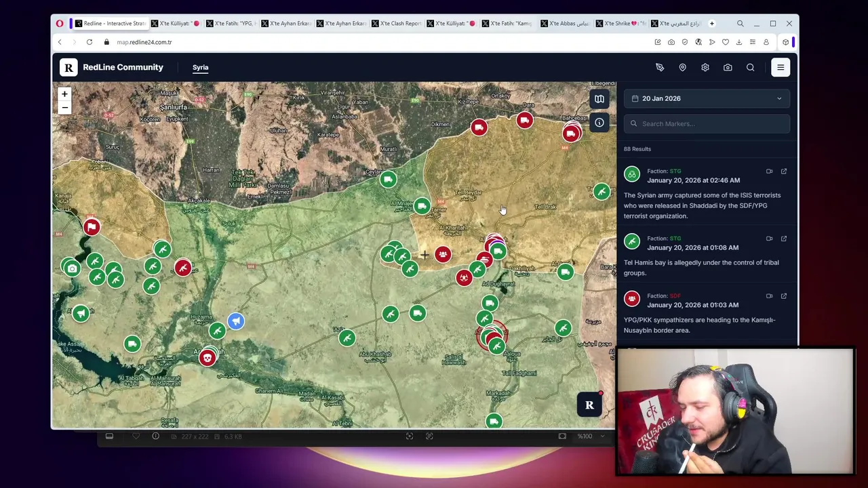
Task: Click the browser snapshot camera icon
Action: point(671,42)
